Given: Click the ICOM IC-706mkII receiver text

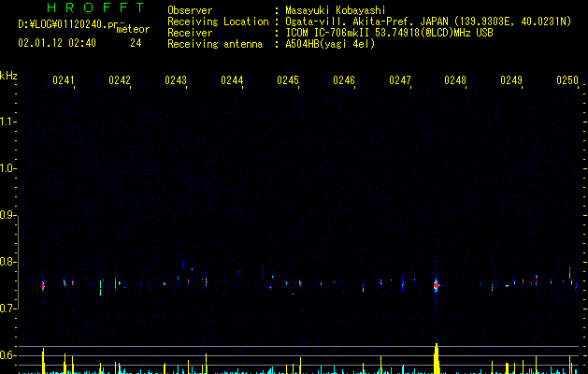Looking at the screenshot, I should click(x=389, y=33).
